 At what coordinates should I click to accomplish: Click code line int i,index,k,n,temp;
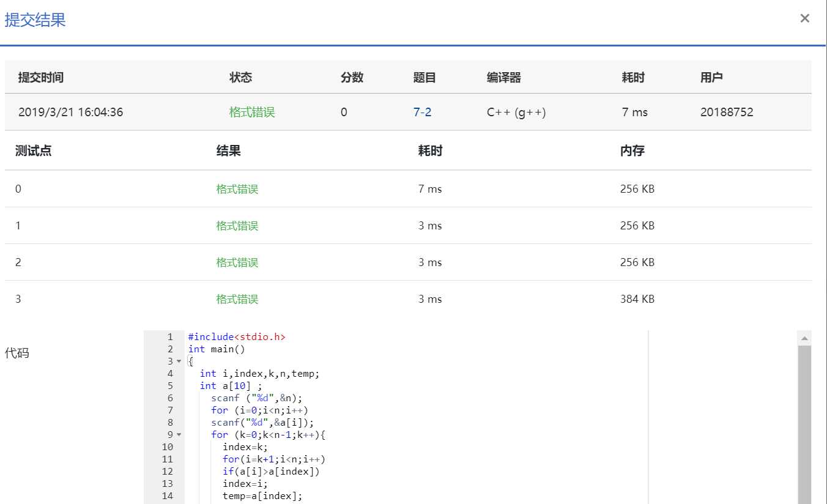click(x=260, y=374)
